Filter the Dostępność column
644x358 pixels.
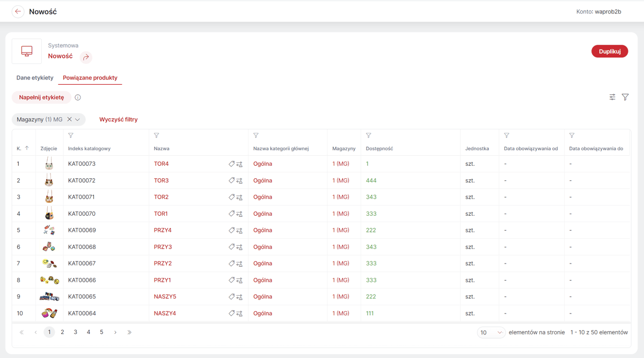[369, 136]
